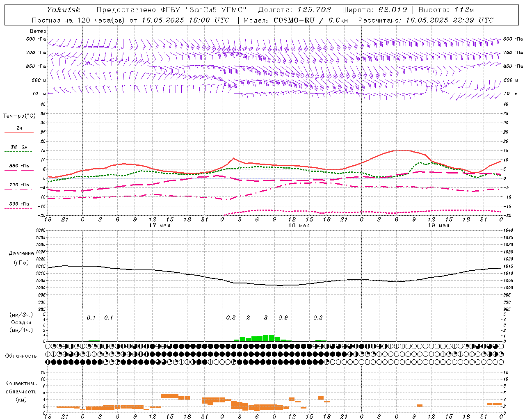
Task: Click the '2м' temperature legend label
Action: coord(19,128)
